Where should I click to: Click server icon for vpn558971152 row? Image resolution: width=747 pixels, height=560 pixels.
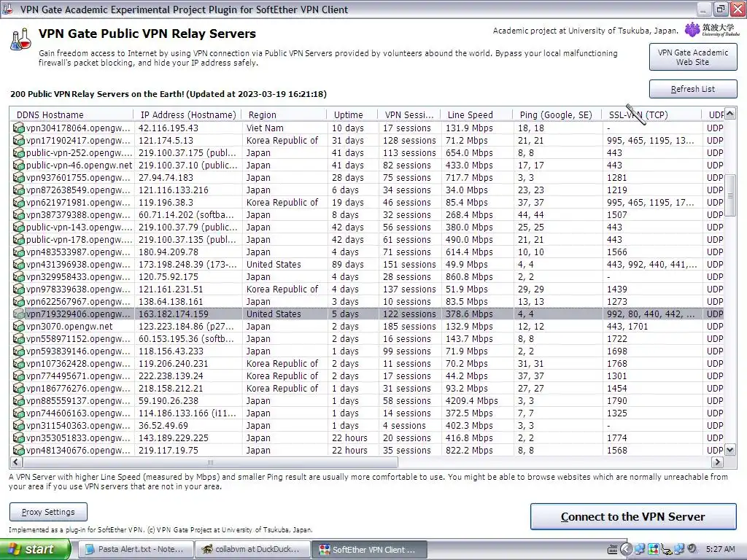coord(18,338)
